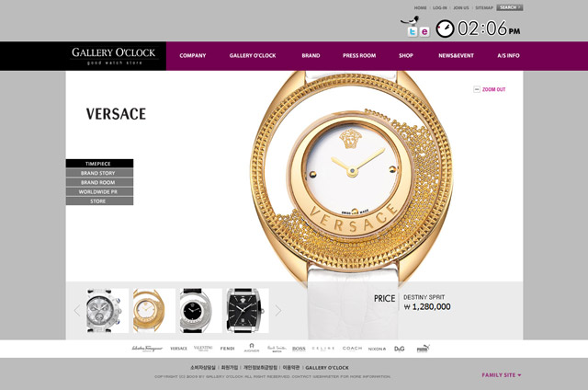Show next watch thumbnails with right arrow

point(277,310)
